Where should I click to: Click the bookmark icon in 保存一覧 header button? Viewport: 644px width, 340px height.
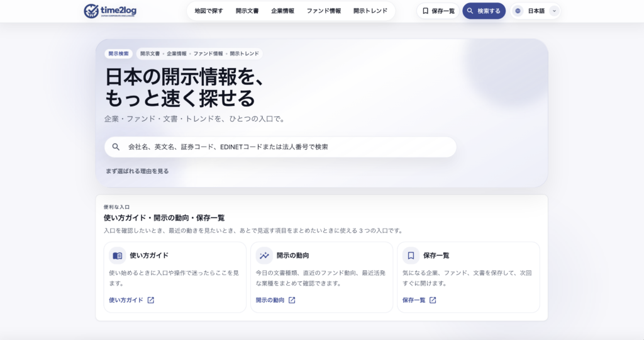(426, 11)
